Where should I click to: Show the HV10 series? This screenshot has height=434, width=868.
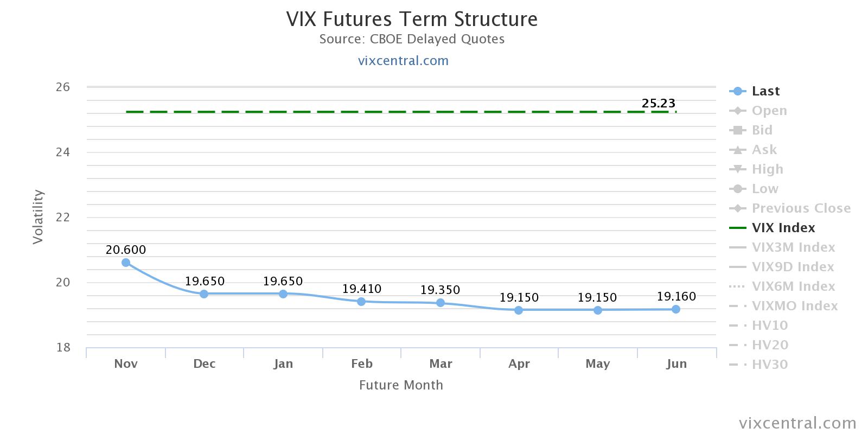tap(769, 325)
